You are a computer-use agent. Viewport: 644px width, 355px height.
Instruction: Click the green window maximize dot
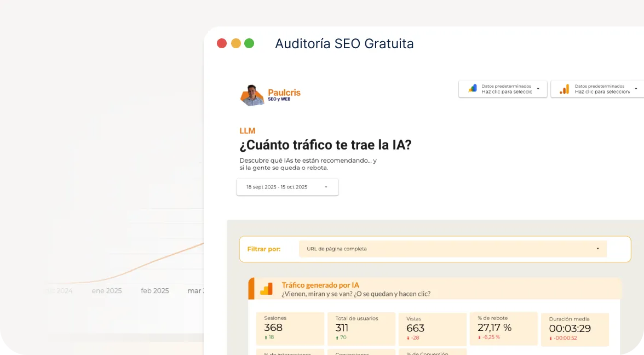(x=249, y=43)
